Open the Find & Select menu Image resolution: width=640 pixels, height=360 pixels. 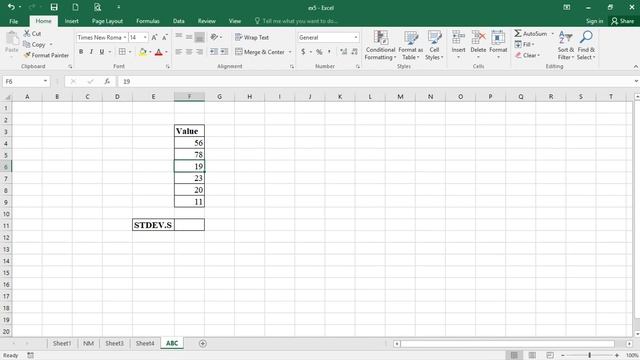click(586, 45)
